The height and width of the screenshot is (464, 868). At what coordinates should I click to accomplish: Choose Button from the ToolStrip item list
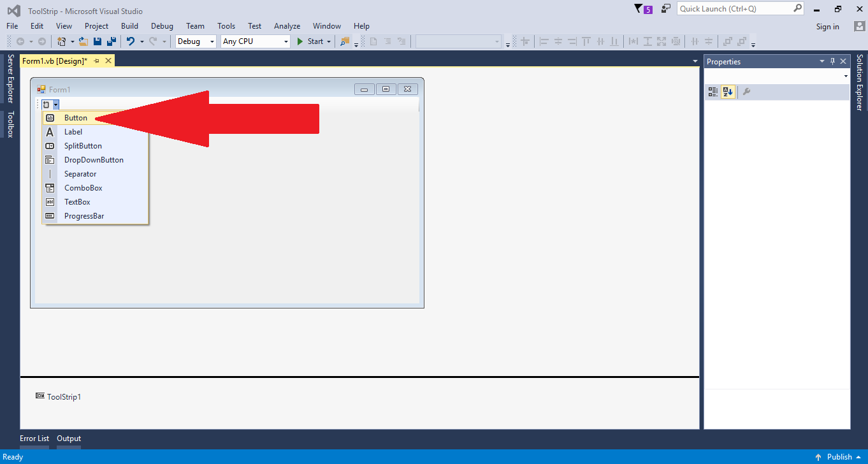pos(95,118)
